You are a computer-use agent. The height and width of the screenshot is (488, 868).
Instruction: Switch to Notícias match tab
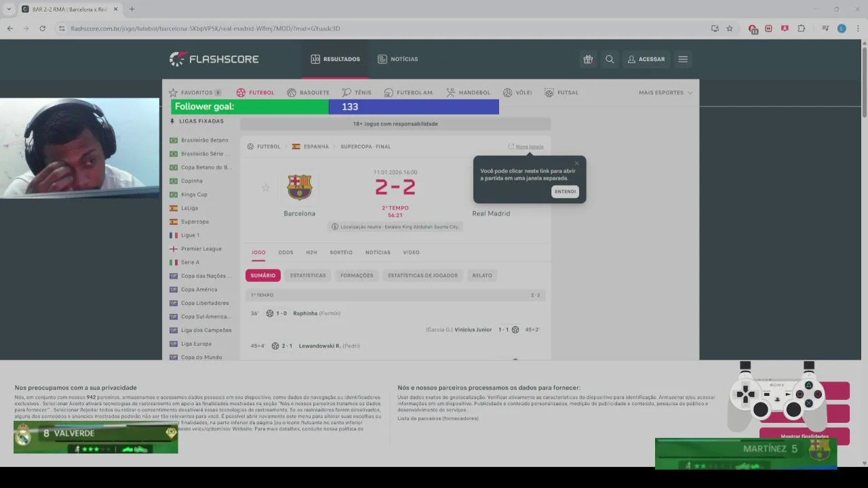[x=378, y=252]
